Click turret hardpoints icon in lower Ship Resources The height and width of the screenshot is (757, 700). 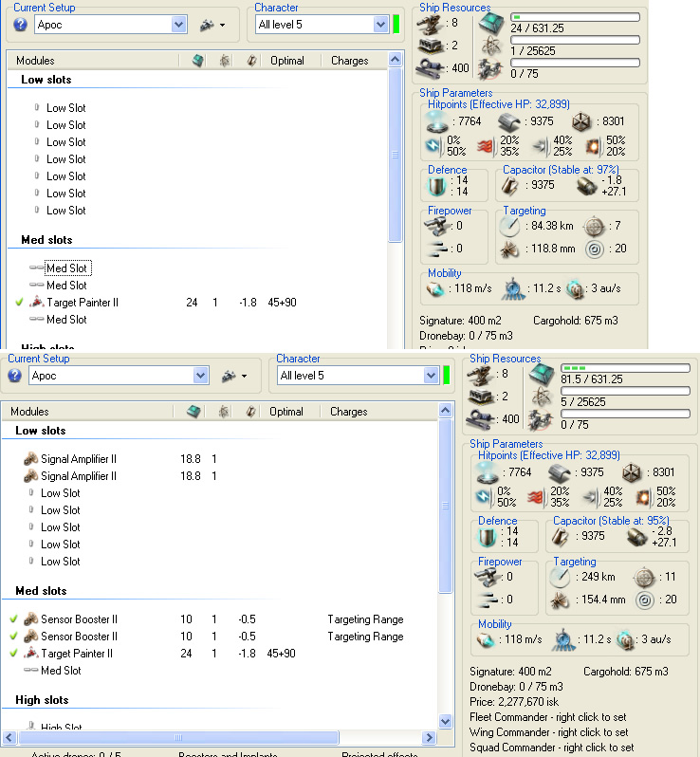coord(480,375)
